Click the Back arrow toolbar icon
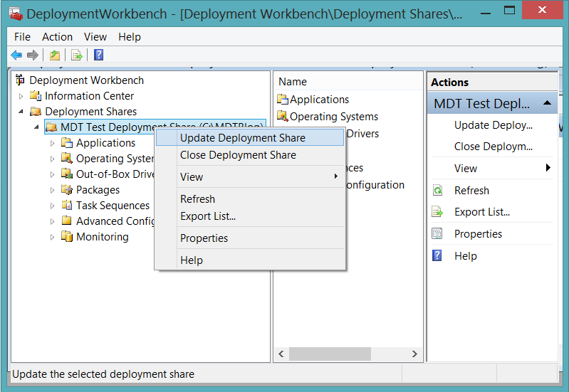569x392 pixels. pyautogui.click(x=16, y=55)
